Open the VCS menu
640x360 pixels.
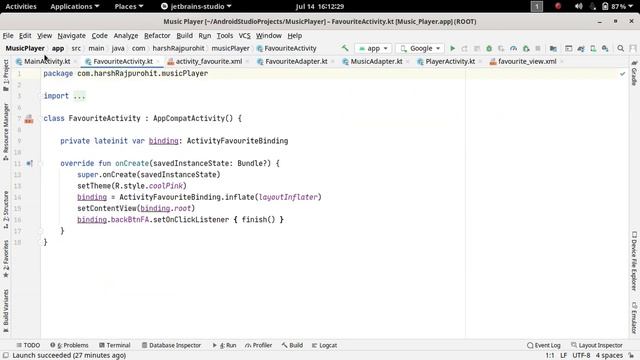[x=244, y=36]
